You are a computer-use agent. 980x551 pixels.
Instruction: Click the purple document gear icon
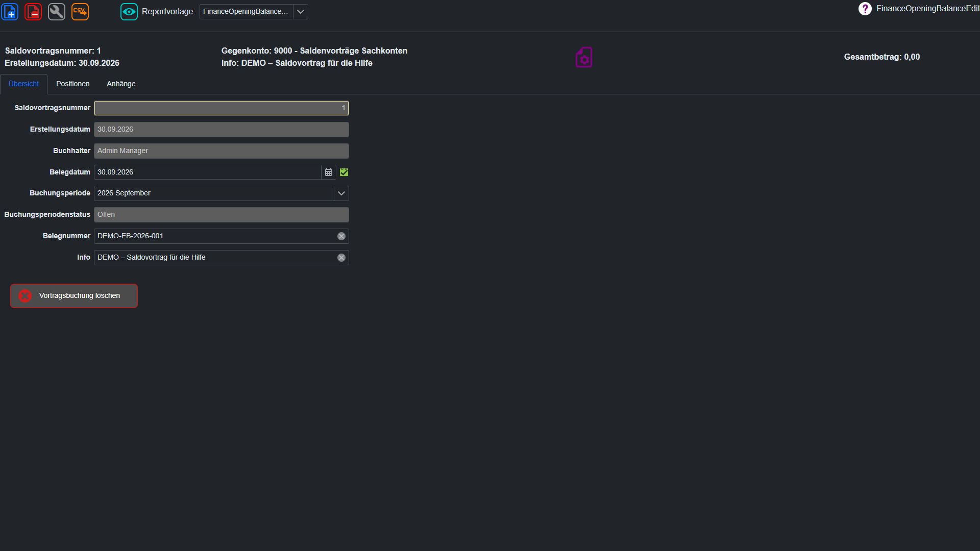[x=584, y=57]
